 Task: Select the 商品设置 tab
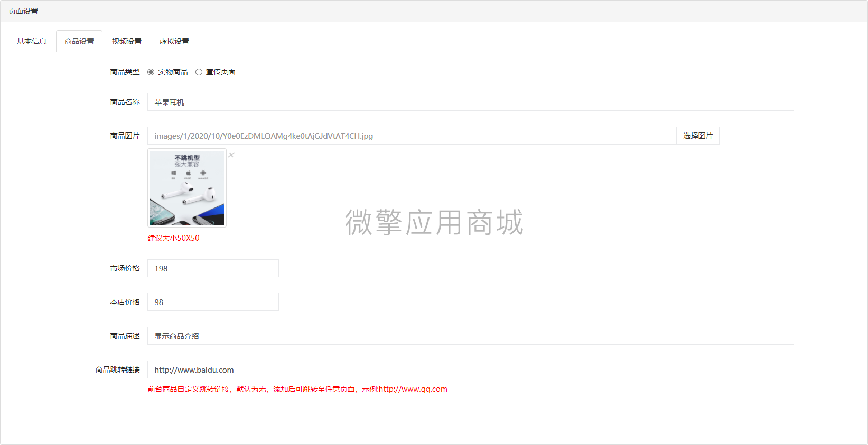[x=79, y=41]
